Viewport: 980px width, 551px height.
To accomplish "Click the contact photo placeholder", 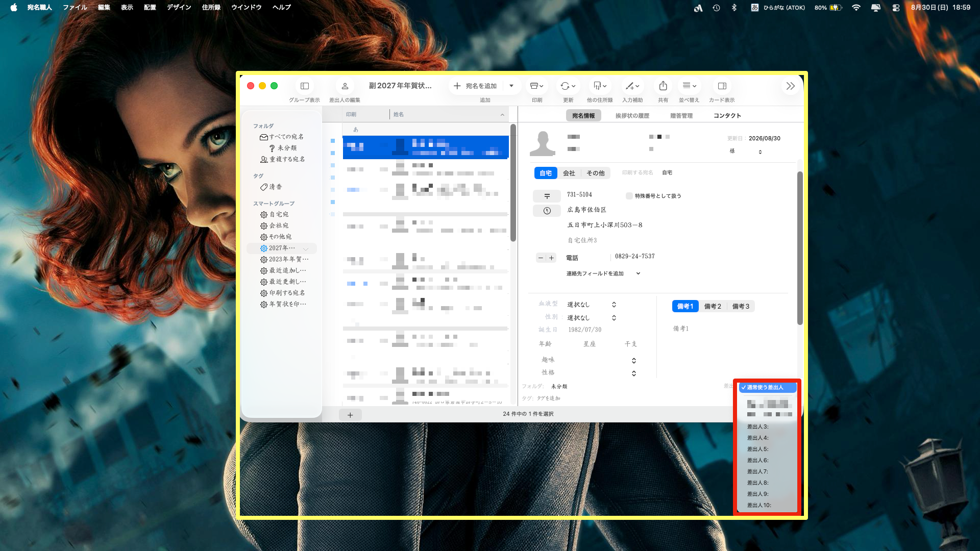I will click(x=543, y=143).
